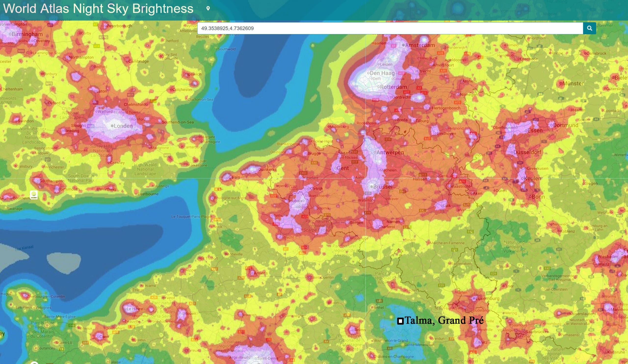Click the Antwerpen city label
Screen dimensions: 628x364
pos(390,152)
